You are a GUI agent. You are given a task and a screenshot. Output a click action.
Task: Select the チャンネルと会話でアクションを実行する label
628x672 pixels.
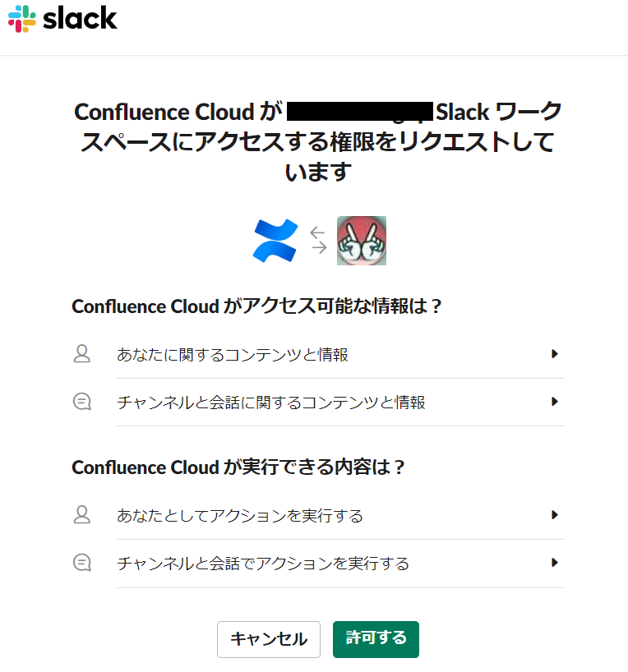tap(263, 564)
